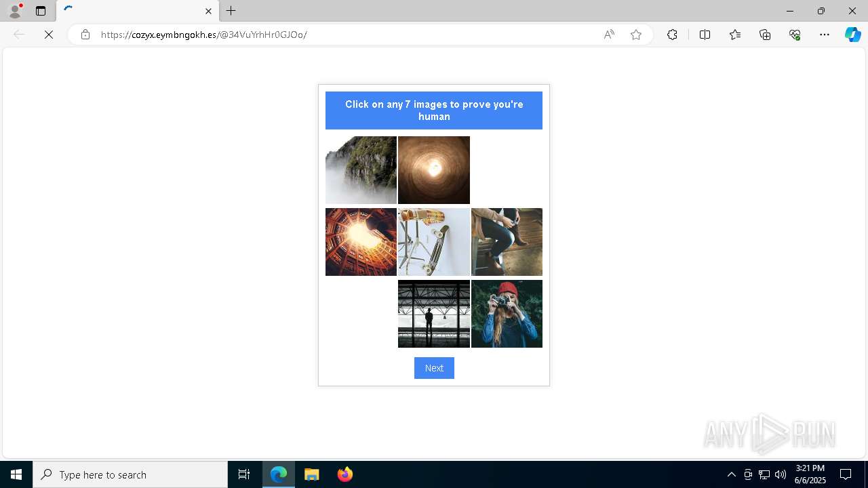868x488 pixels.
Task: Open the Collections icon
Action: coord(765,35)
